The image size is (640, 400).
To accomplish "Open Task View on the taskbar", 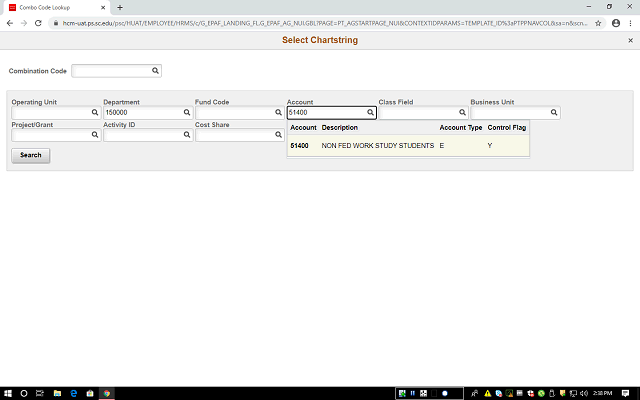I will pos(40,393).
